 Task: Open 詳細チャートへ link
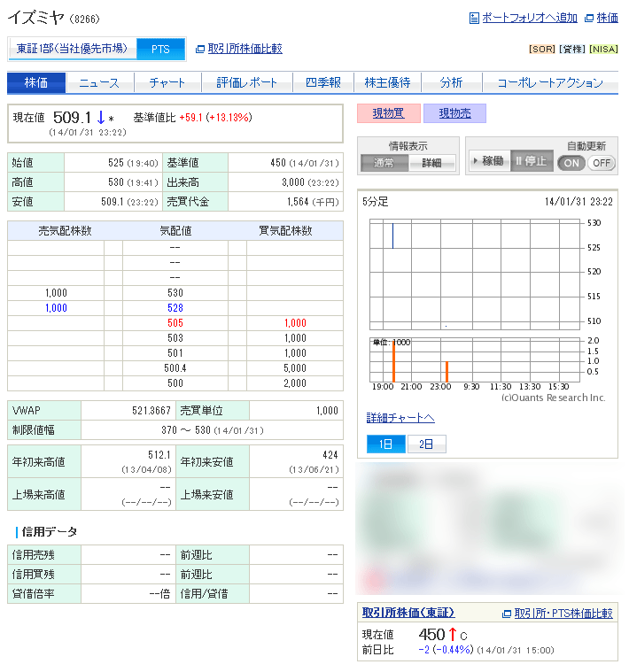[x=400, y=418]
